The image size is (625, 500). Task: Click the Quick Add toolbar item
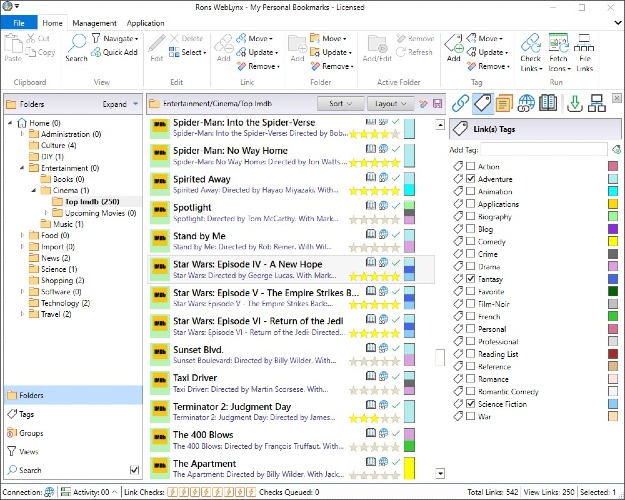point(114,52)
